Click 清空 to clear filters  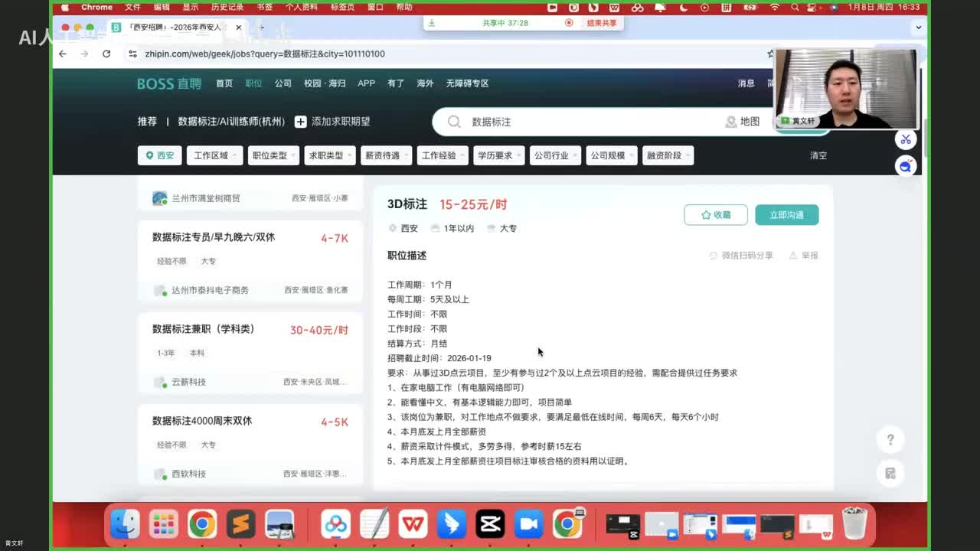(x=818, y=155)
